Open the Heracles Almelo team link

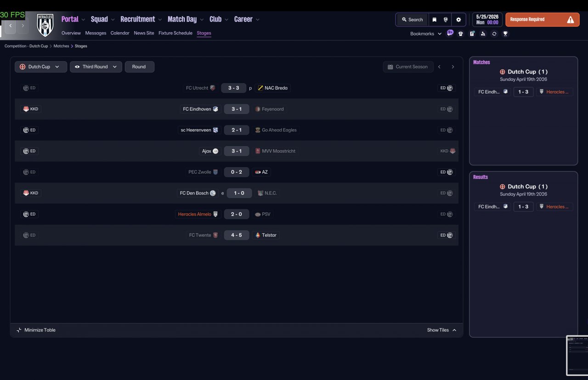(195, 214)
